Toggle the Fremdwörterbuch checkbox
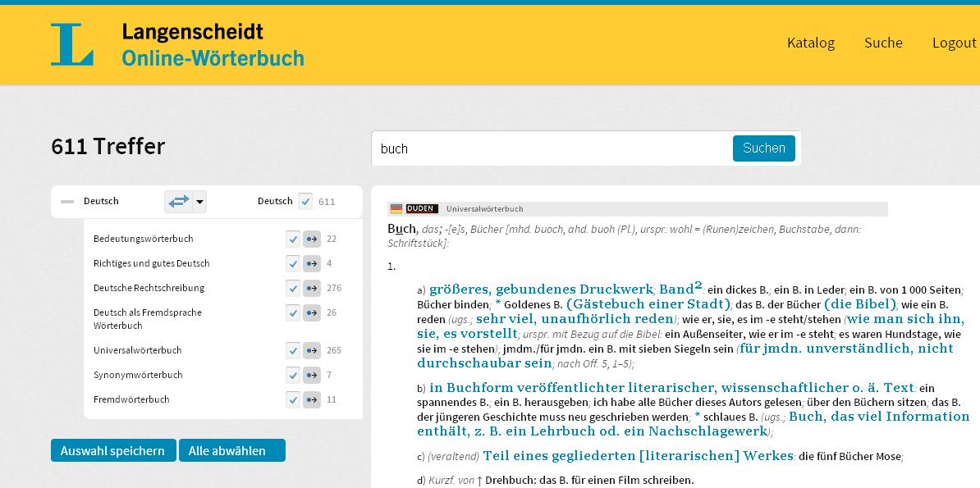980x488 pixels. pos(293,399)
